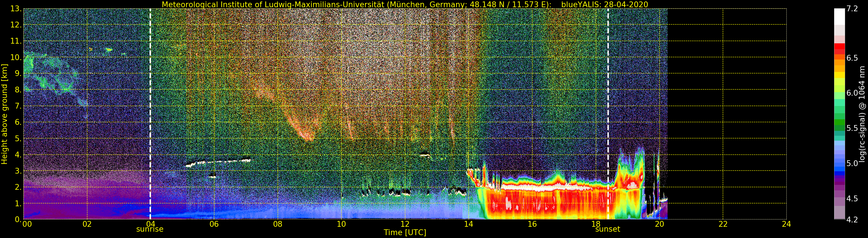Pick the yellow band of the colorbar

click(839, 75)
